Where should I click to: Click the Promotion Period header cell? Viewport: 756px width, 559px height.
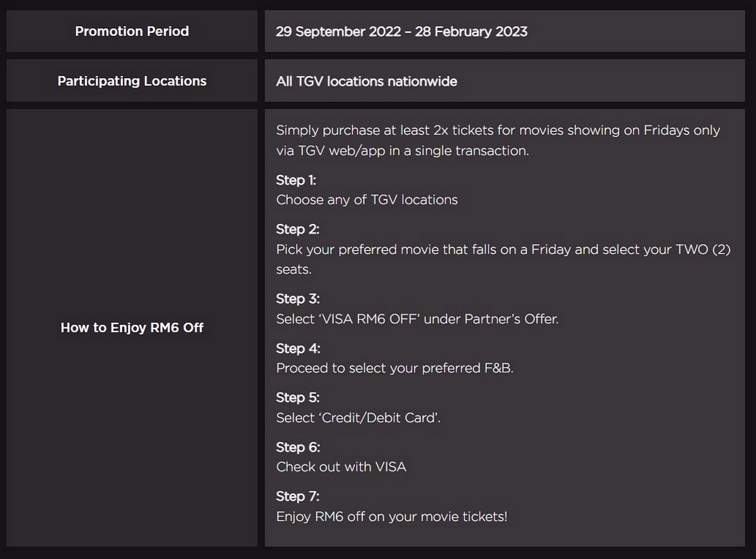coord(132,31)
